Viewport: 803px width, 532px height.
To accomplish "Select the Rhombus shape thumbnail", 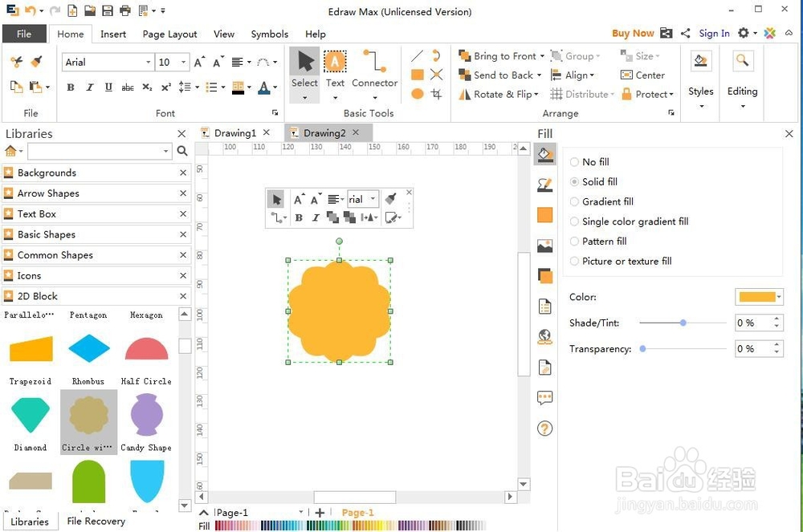I will coord(88,355).
